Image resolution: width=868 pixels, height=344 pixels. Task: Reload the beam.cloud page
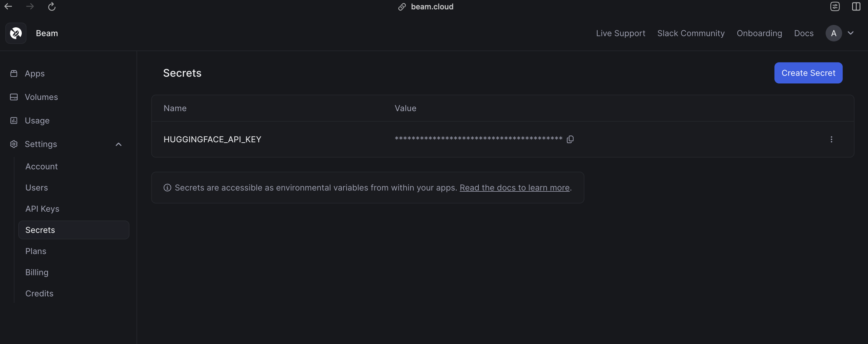(52, 7)
